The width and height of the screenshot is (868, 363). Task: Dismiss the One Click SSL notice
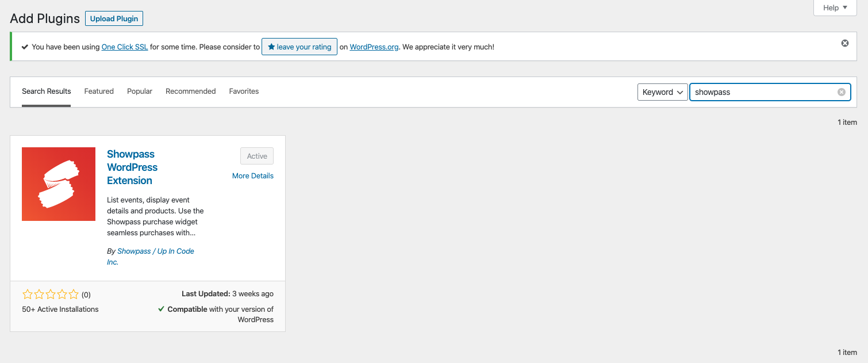[844, 43]
